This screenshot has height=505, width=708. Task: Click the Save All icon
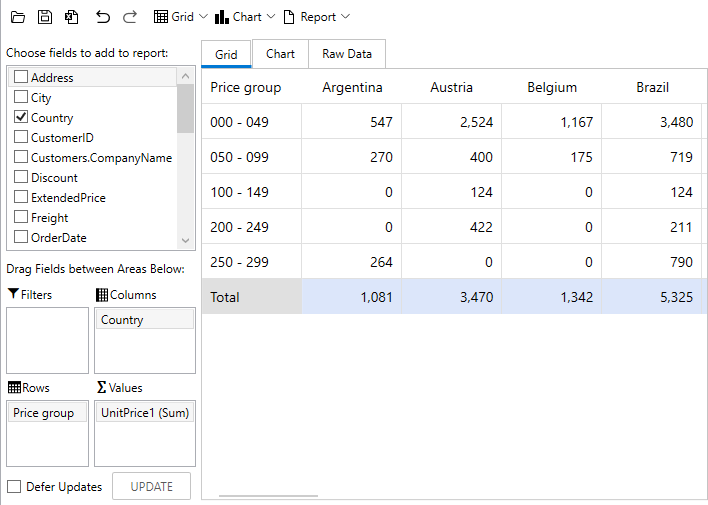[71, 17]
